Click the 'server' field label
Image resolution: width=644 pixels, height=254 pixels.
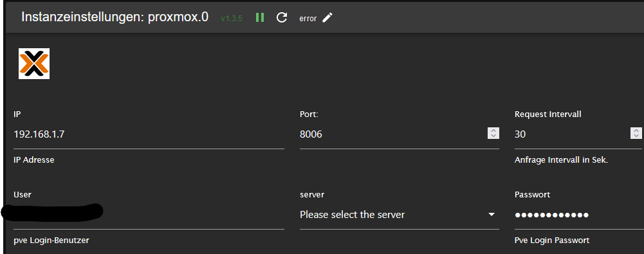pos(312,195)
